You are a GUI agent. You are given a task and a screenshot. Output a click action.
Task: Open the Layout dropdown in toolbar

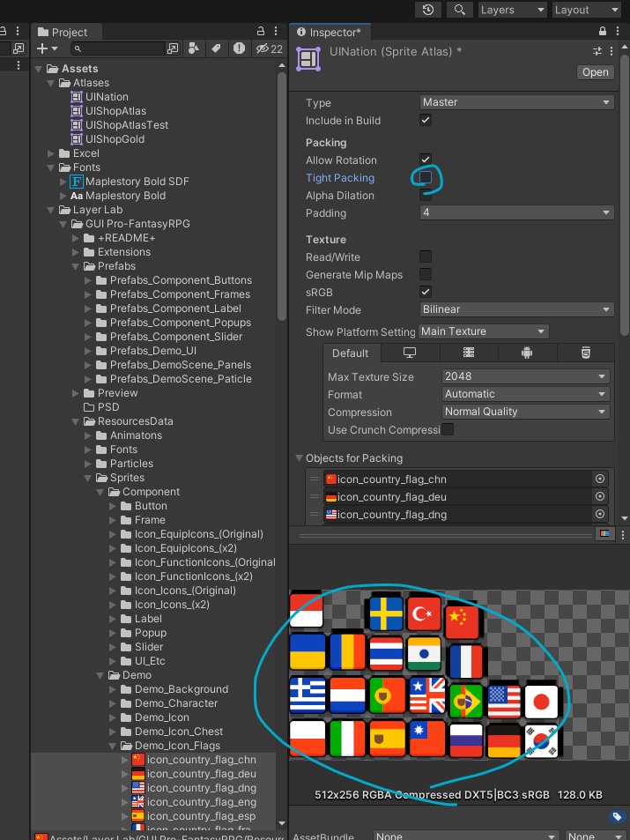click(587, 10)
